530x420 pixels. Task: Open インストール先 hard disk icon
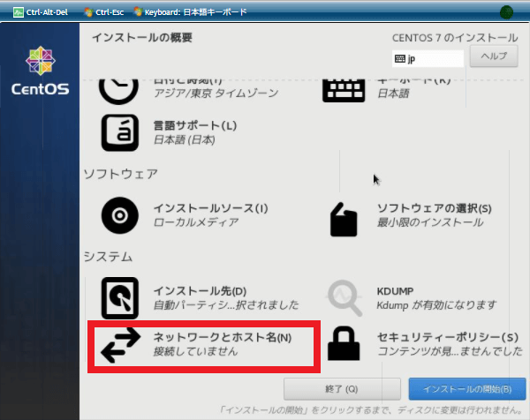(120, 298)
